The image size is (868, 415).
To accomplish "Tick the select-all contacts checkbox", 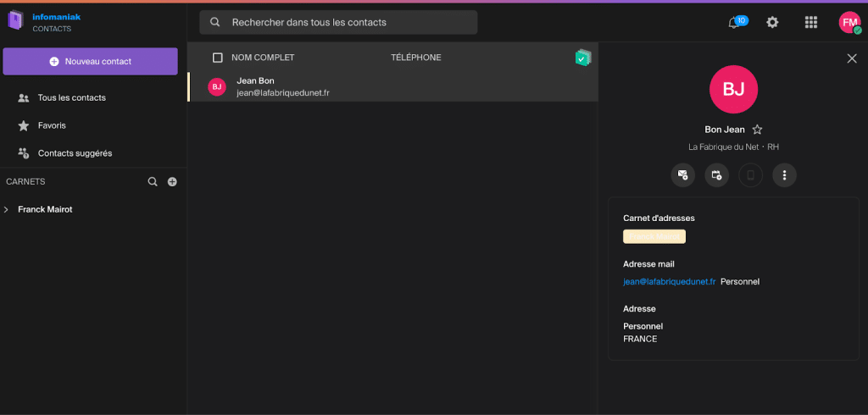I will (218, 58).
